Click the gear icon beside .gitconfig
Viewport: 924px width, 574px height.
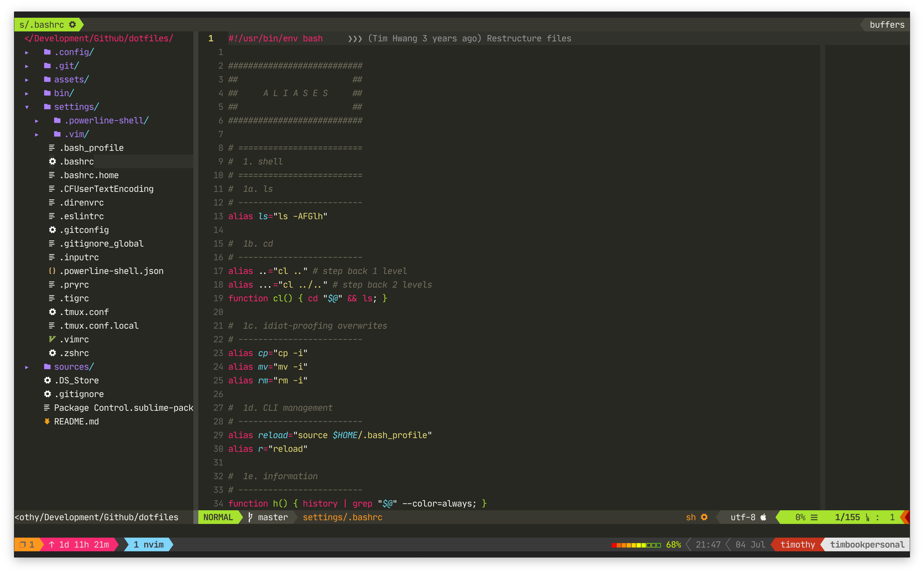[x=52, y=230]
